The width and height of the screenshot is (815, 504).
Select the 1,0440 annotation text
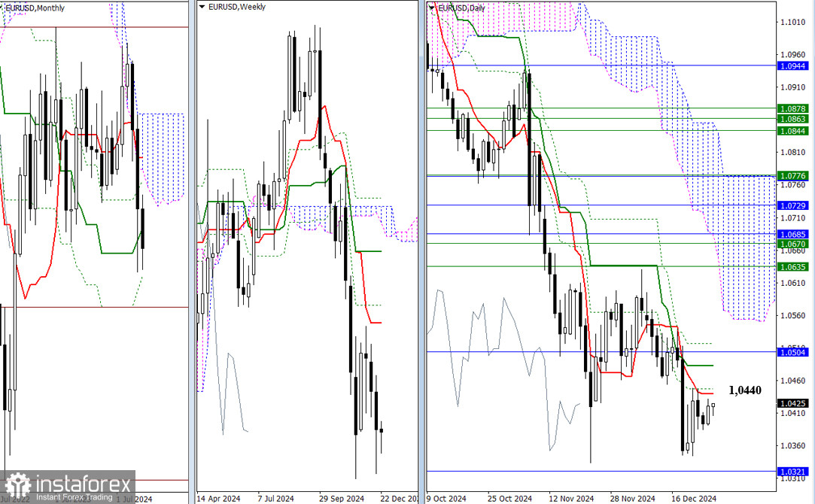[745, 390]
